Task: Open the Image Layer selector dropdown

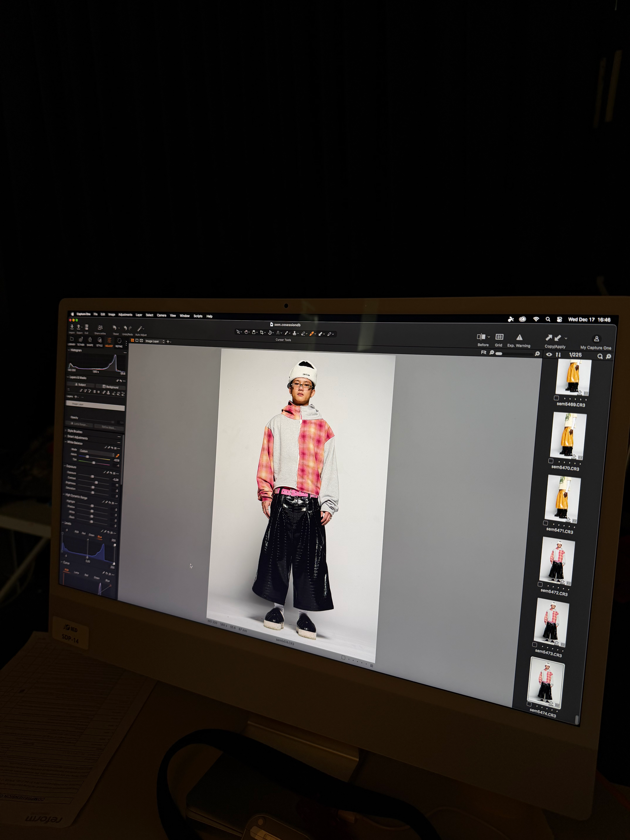Action: [155, 341]
